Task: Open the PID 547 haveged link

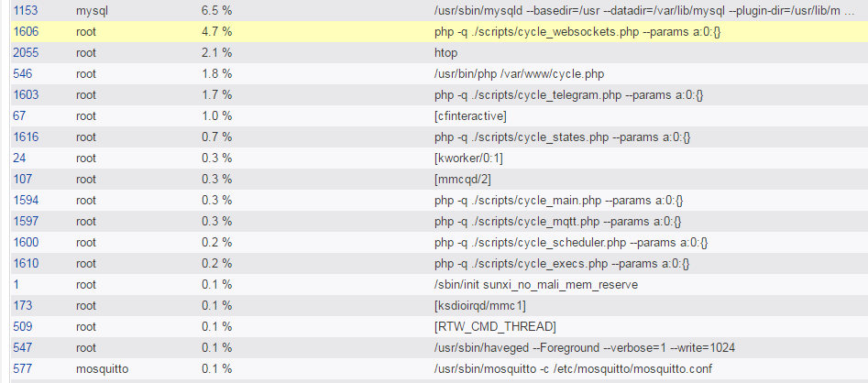Action: (x=22, y=347)
